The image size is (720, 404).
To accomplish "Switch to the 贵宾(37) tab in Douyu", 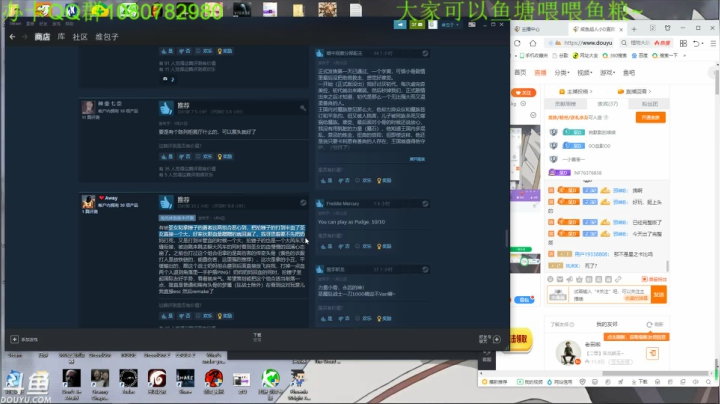I will click(x=607, y=104).
